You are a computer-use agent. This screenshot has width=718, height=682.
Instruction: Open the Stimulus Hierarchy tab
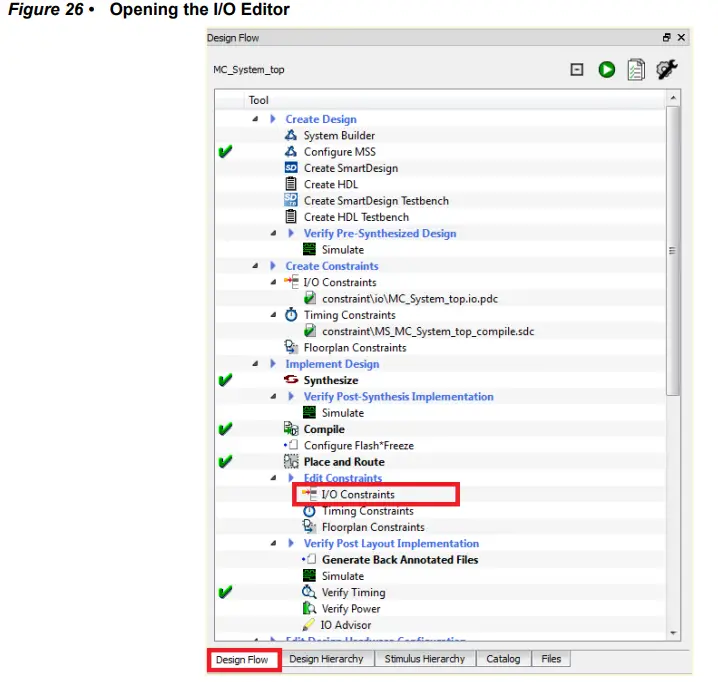click(x=424, y=659)
